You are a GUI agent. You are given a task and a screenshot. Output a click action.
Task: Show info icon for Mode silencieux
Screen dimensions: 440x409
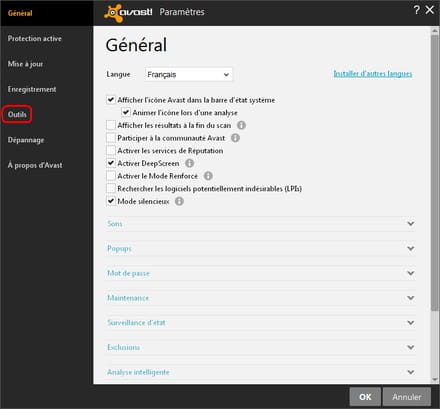coord(179,201)
